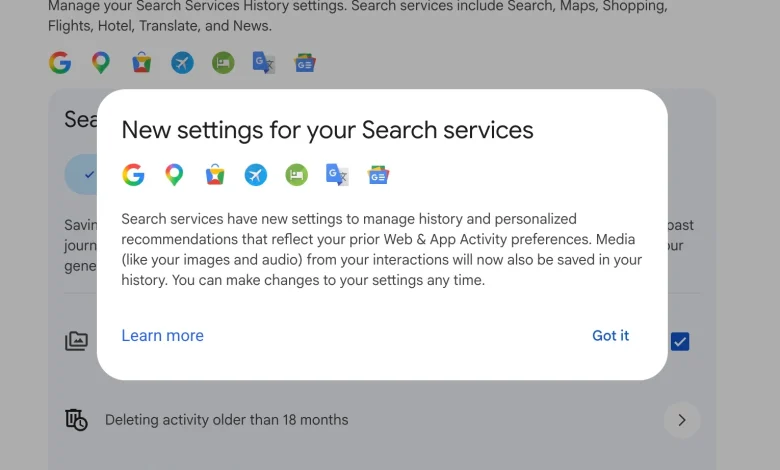Click the auto-delete trash clock icon
Image resolution: width=780 pixels, height=470 pixels.
point(76,420)
